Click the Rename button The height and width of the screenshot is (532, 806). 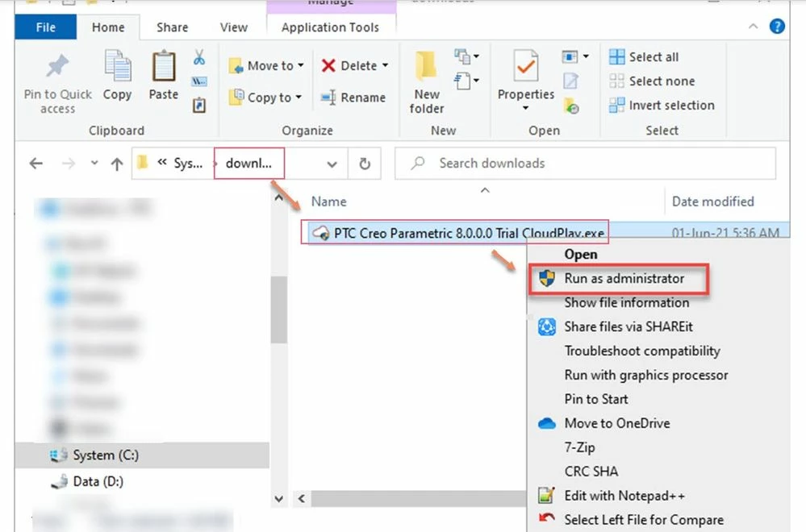tap(353, 97)
